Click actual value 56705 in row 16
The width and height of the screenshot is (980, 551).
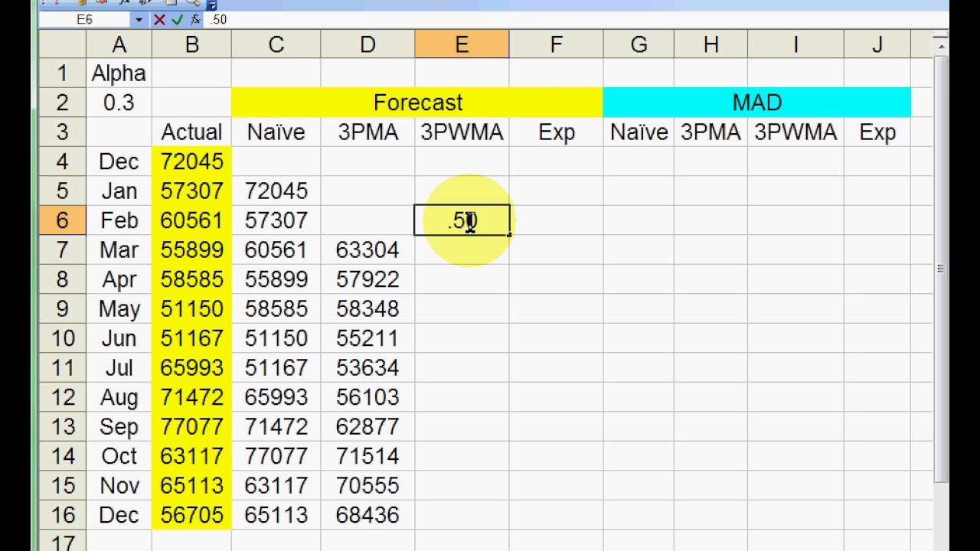coord(191,515)
